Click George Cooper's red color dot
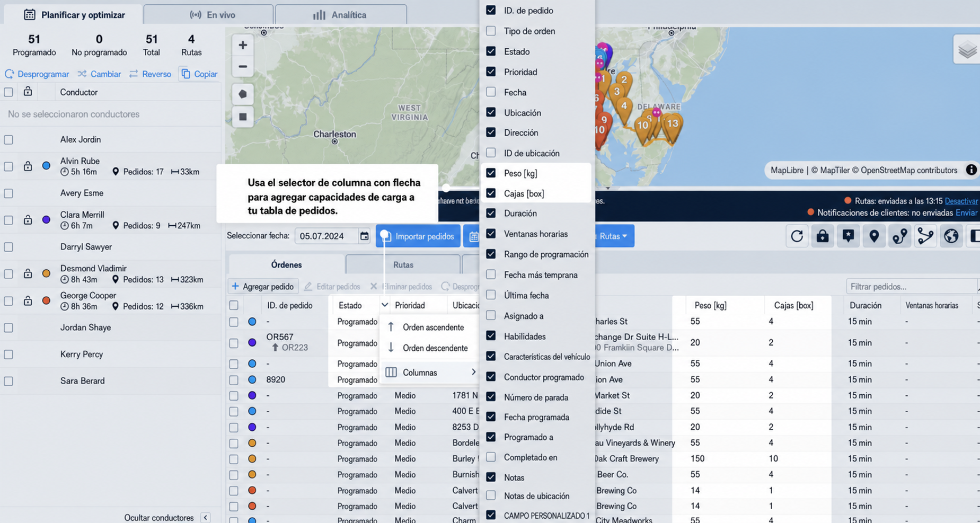 click(46, 300)
